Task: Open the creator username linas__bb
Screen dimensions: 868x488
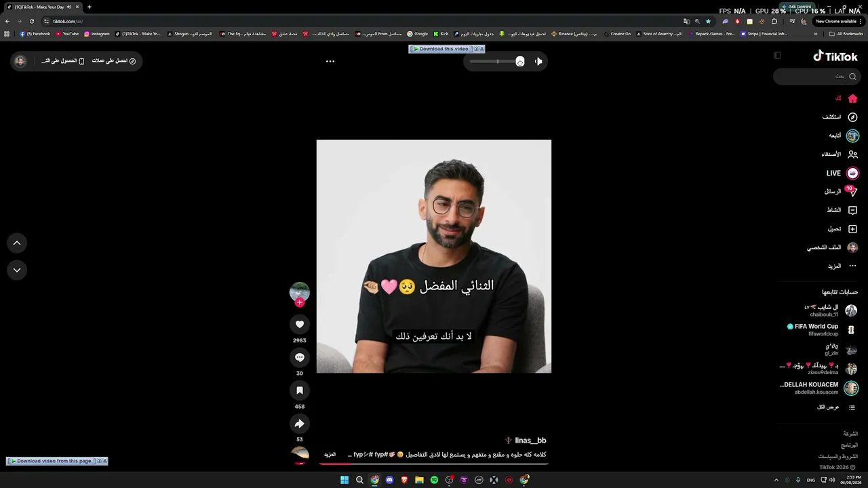Action: [530, 441]
